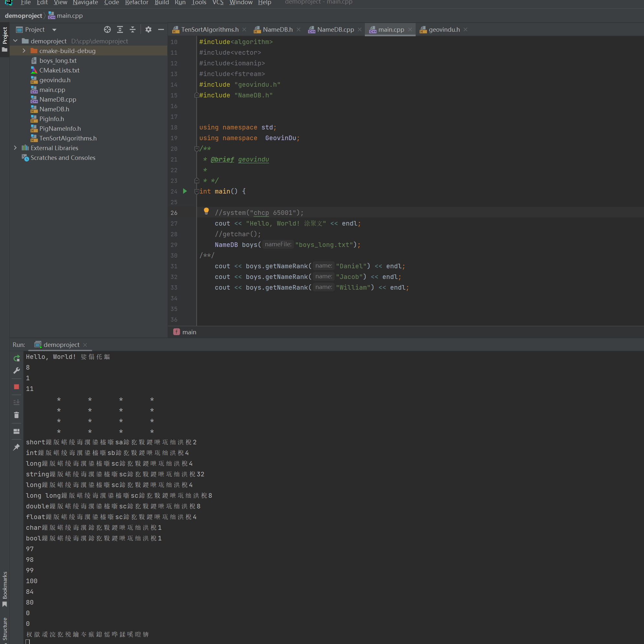Click the Settings gear icon in Project panel
The width and height of the screenshot is (644, 644).
(148, 29)
